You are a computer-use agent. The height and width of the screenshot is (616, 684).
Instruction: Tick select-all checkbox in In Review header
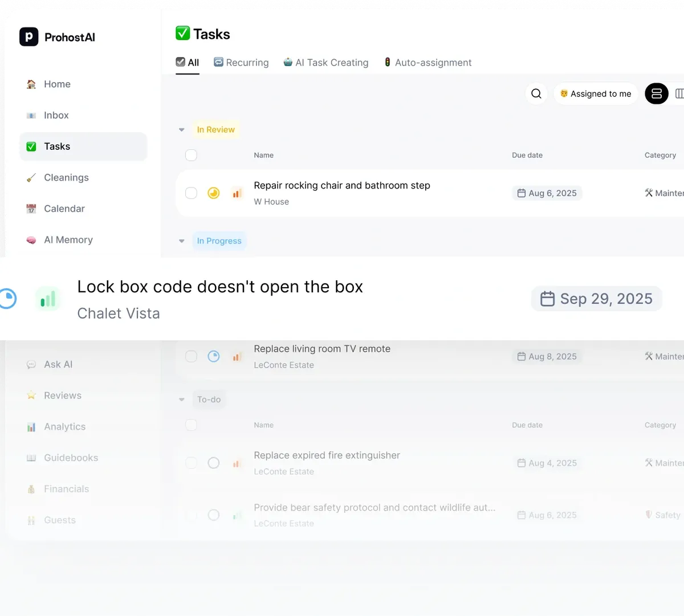coord(192,155)
